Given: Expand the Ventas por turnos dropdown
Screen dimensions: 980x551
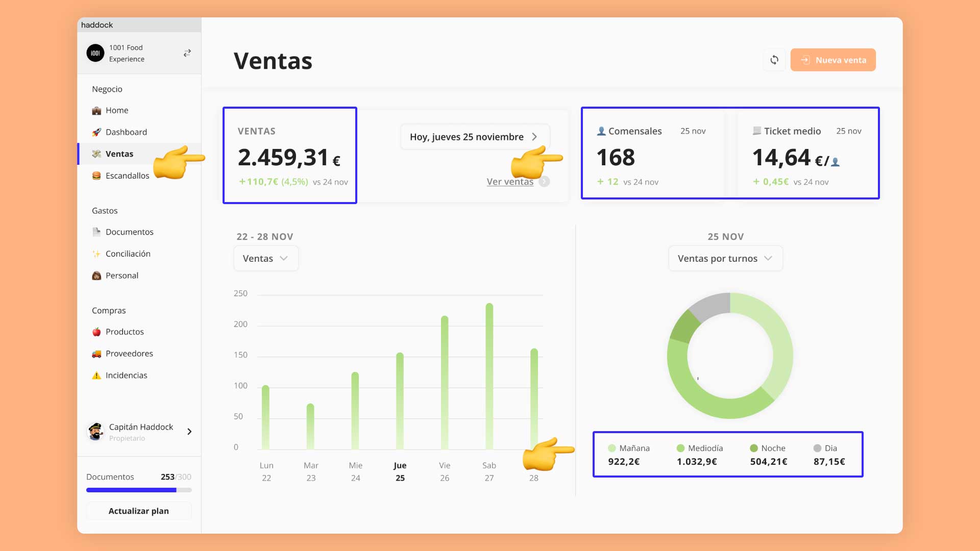Looking at the screenshot, I should [725, 259].
